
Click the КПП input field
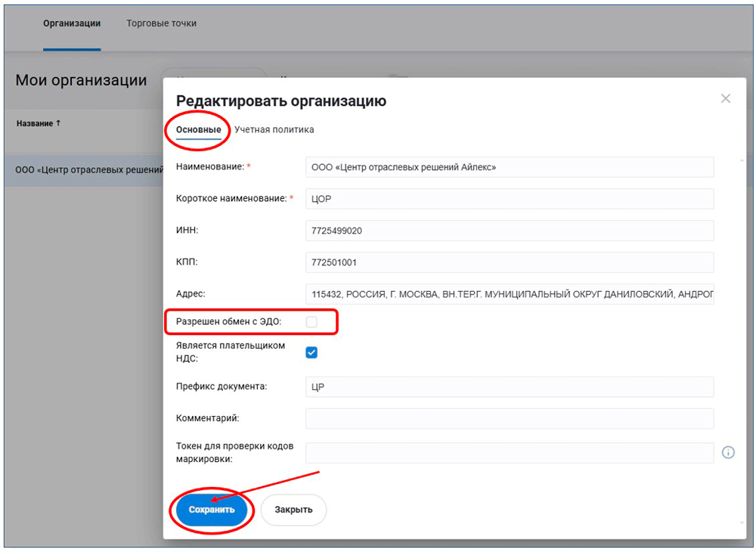click(509, 262)
